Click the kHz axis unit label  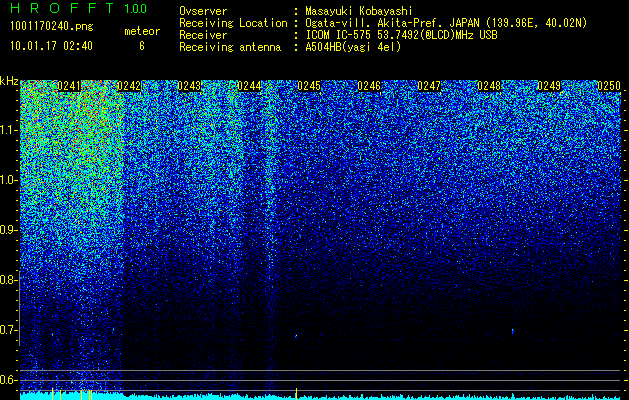pos(9,81)
